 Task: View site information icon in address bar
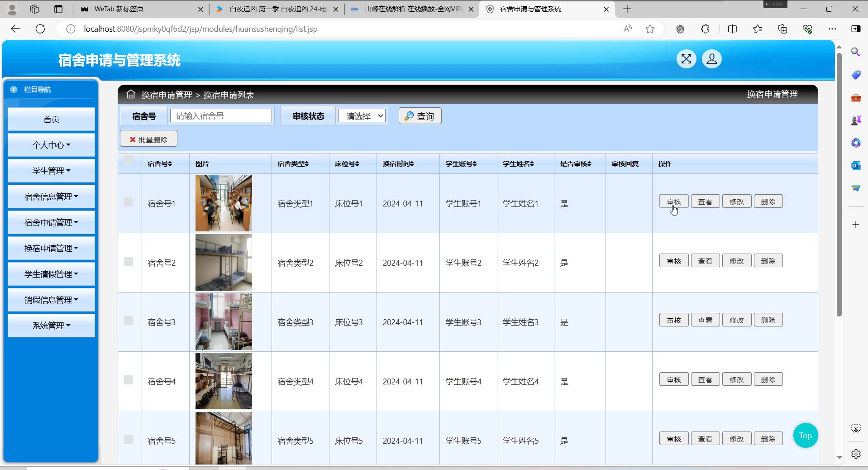[71, 29]
